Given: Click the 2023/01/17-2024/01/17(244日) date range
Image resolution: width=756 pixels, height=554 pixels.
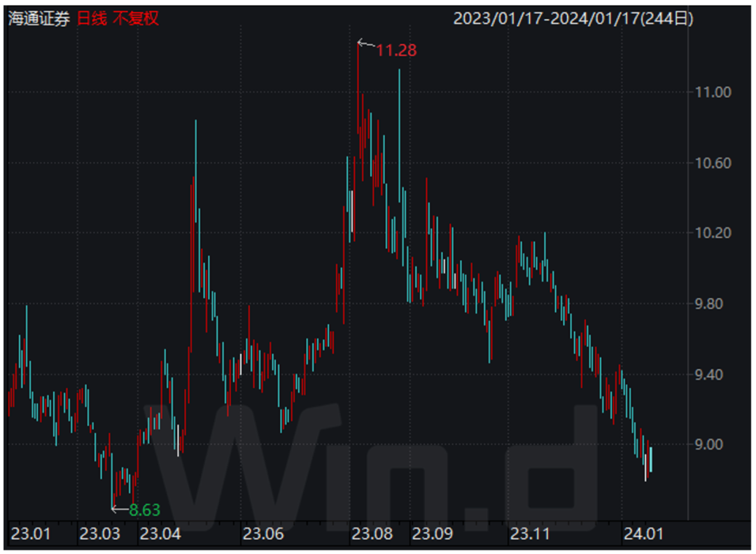Looking at the screenshot, I should click(573, 19).
